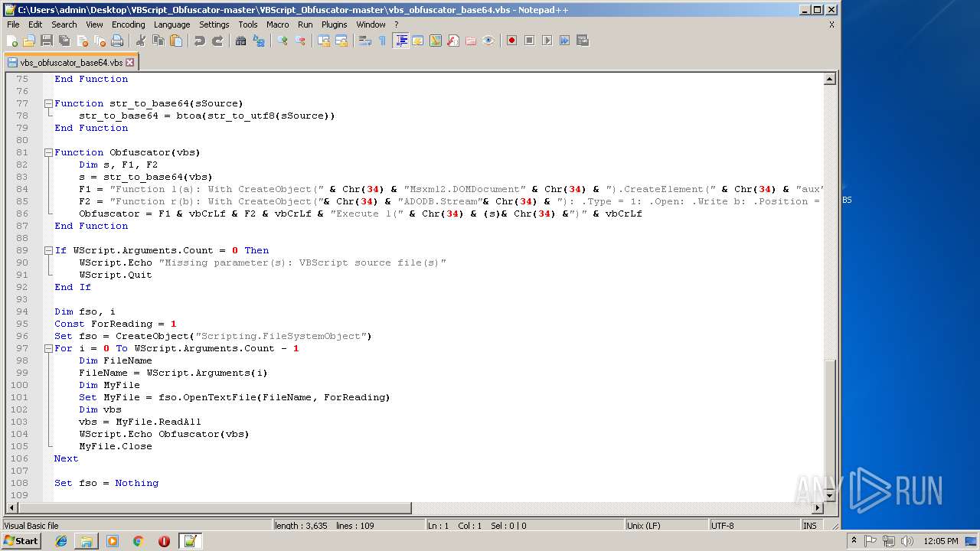
Task: Click Unix (LF) in status bar
Action: pos(666,526)
